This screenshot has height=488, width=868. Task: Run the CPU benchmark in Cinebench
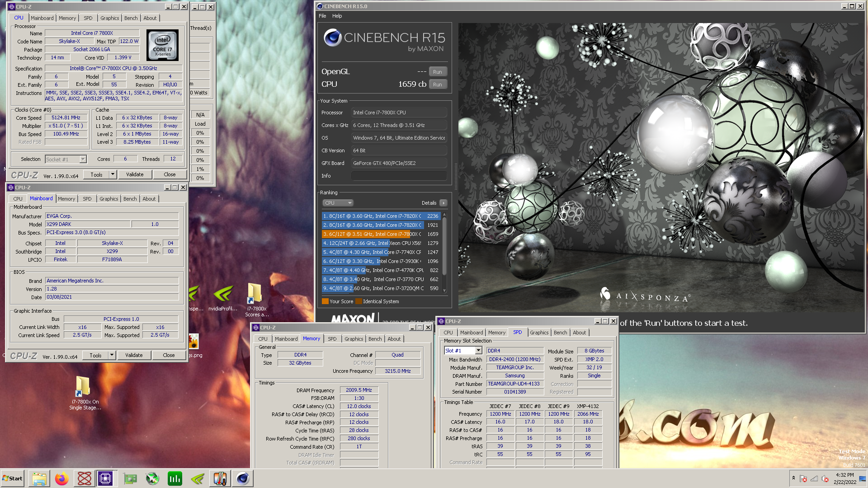[x=438, y=84]
